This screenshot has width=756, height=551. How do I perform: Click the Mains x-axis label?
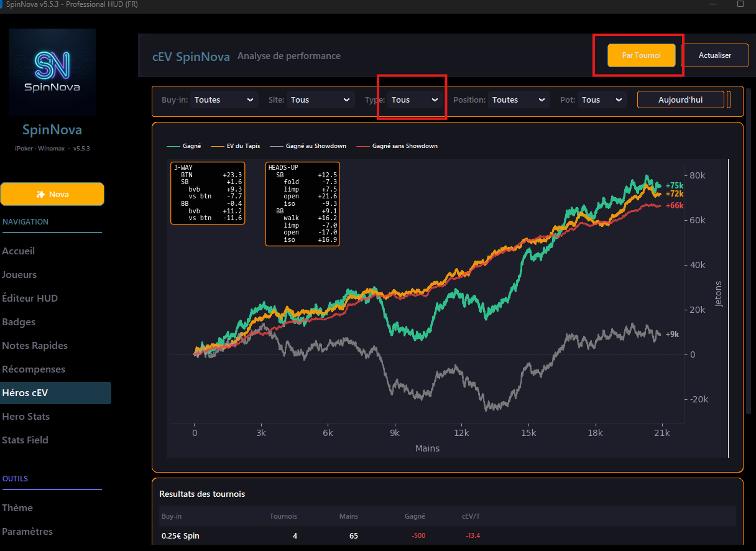coord(427,448)
